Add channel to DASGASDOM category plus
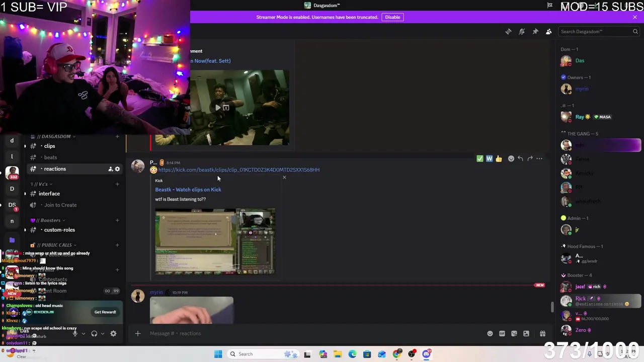 [x=117, y=136]
